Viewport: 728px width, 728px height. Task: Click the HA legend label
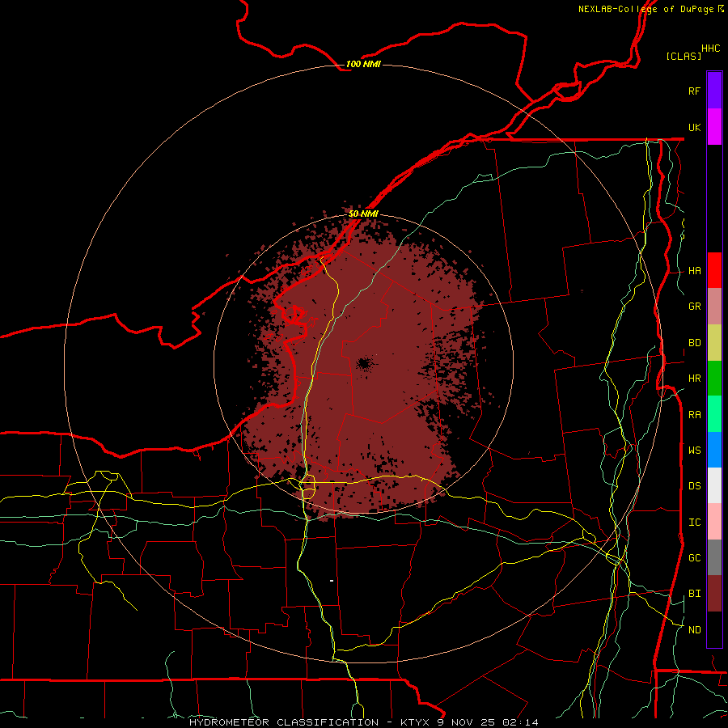tap(694, 271)
